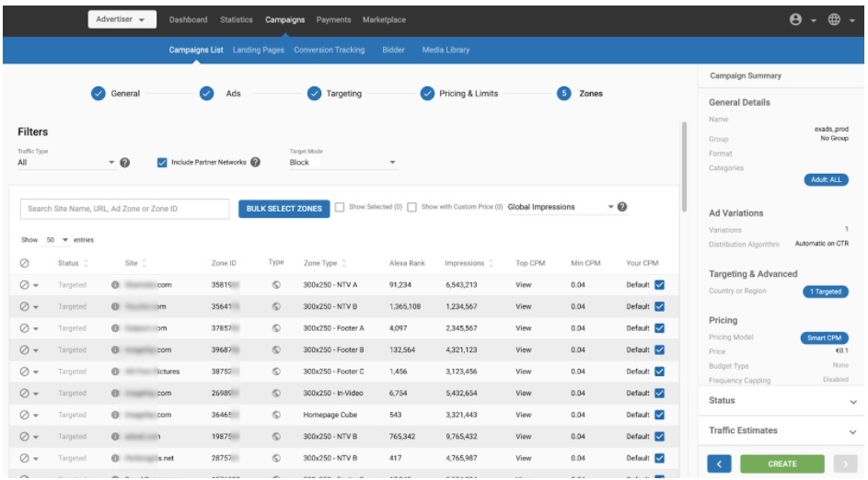This screenshot has width=868, height=480.
Task: Click the blue back arrow button
Action: pos(719,464)
